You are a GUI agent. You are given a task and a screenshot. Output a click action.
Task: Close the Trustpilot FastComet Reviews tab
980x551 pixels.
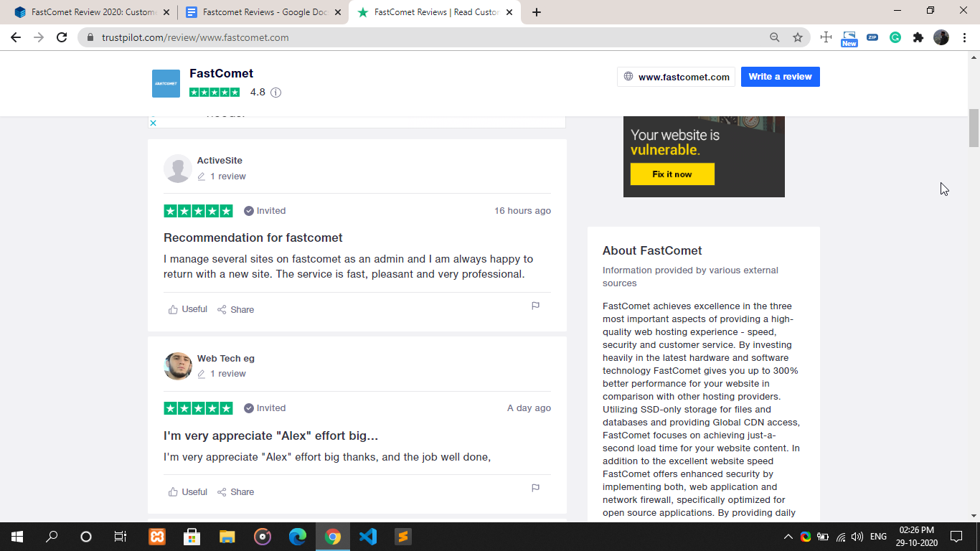click(509, 12)
